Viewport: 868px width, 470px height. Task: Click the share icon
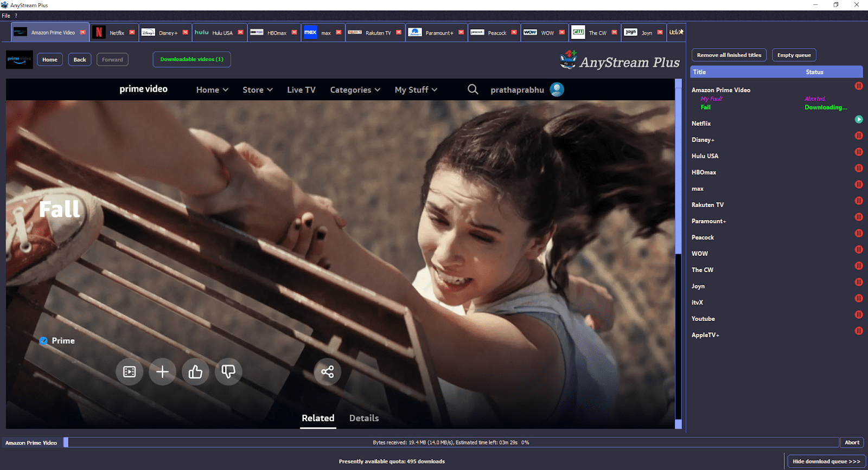[x=327, y=372]
